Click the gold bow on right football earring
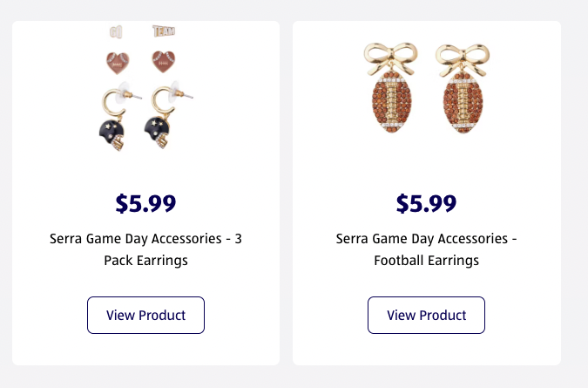This screenshot has width=588, height=388. [462, 56]
